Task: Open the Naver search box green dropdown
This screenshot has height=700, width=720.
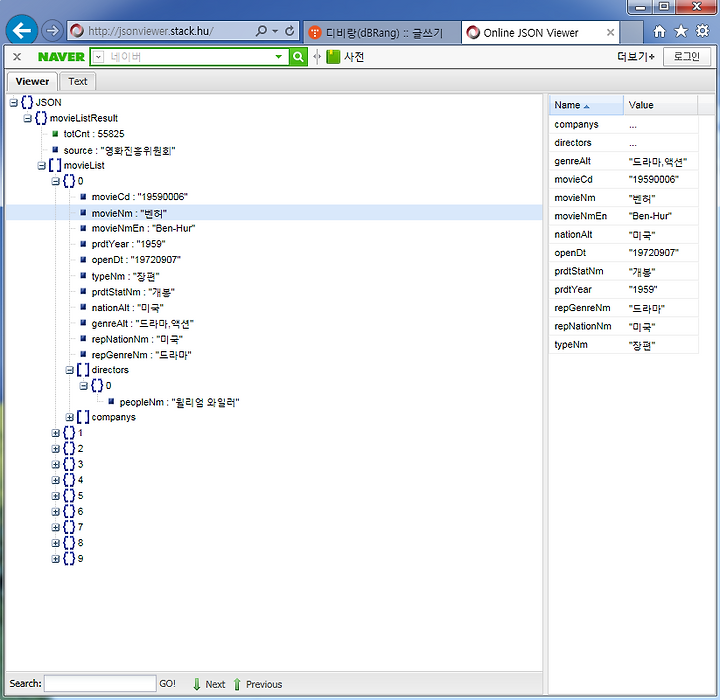Action: [278, 57]
